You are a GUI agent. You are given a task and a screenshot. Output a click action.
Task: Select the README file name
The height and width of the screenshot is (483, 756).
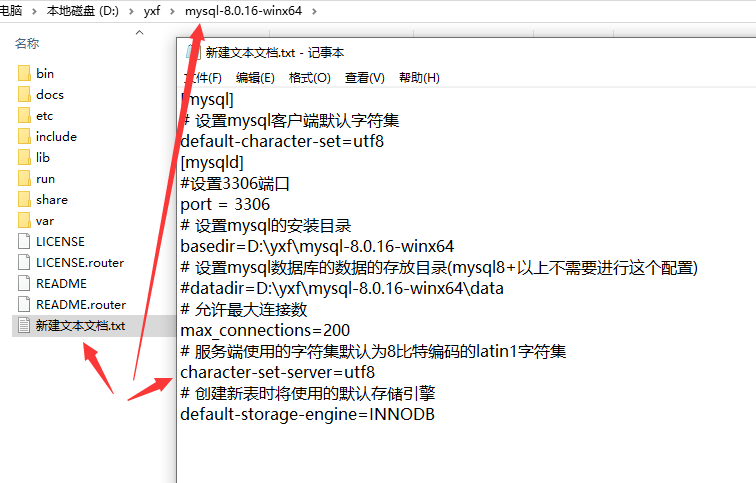[x=61, y=283]
